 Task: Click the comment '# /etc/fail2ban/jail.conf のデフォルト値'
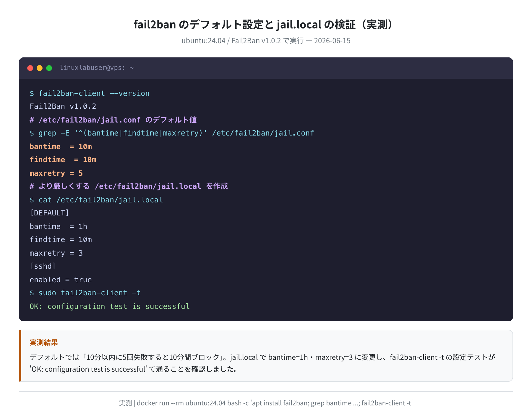pos(113,120)
